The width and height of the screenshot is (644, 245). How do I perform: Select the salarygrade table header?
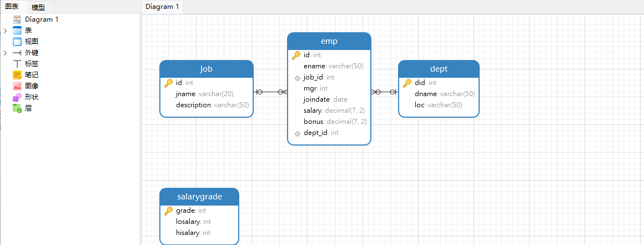pos(199,197)
